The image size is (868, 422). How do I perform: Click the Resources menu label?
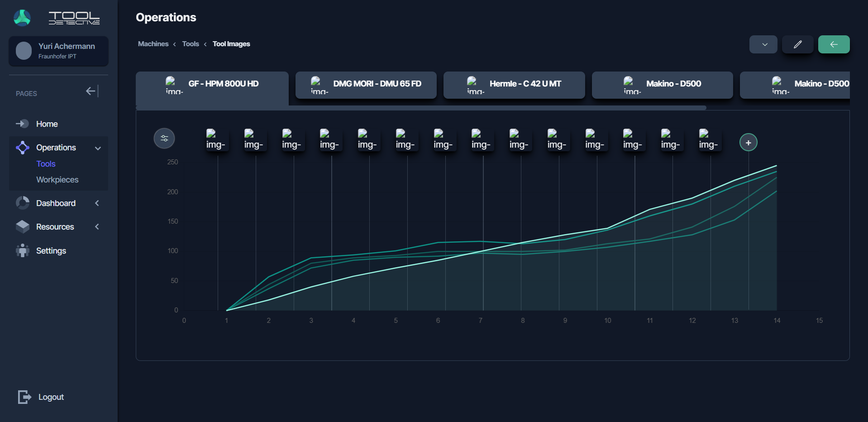[x=55, y=227]
